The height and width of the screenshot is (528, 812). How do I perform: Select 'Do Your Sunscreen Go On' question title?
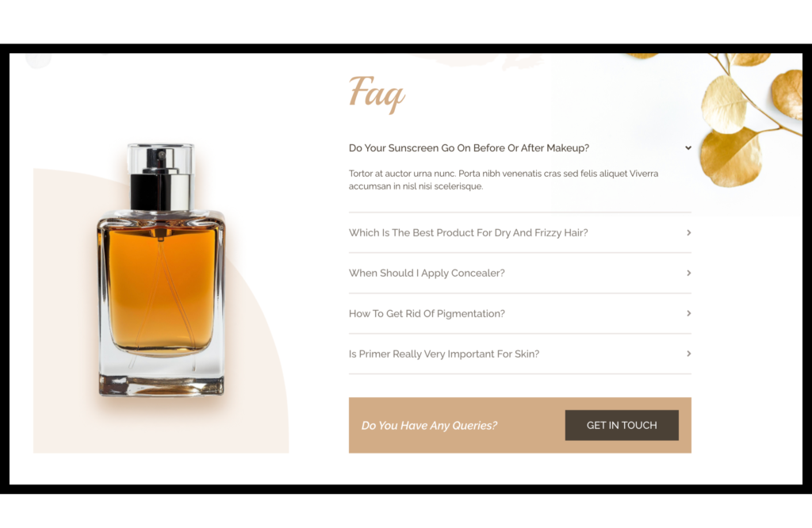(x=469, y=148)
